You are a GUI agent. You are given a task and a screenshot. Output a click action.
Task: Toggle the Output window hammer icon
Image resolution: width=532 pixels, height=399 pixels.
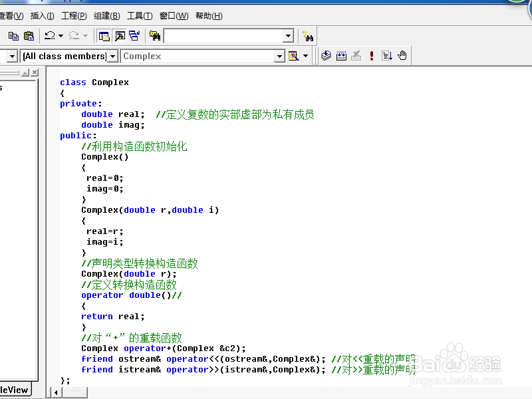click(x=120, y=36)
